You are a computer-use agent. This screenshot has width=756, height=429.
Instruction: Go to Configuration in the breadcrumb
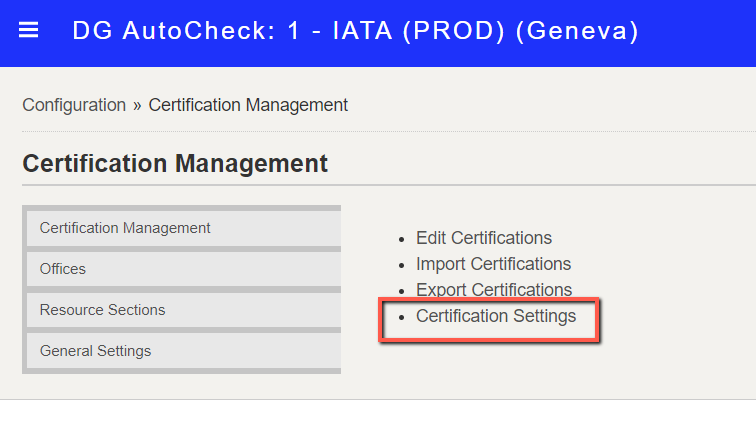click(x=74, y=105)
